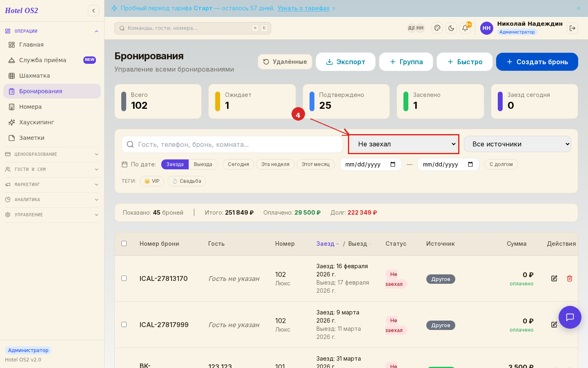Sort the table by Заезд column
The height and width of the screenshot is (368, 588).
[x=327, y=244]
